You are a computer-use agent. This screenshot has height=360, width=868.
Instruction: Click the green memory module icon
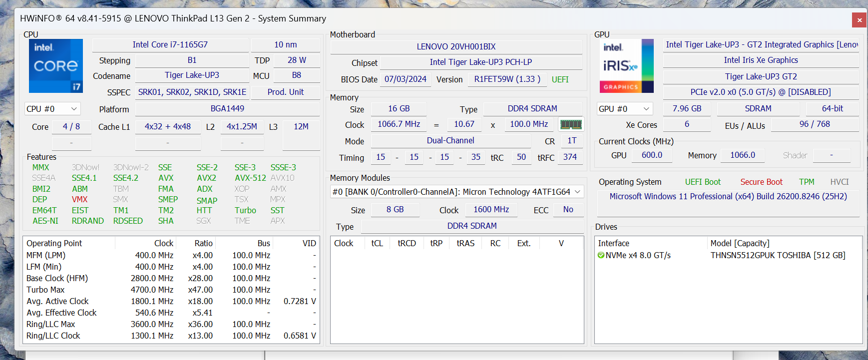571,124
